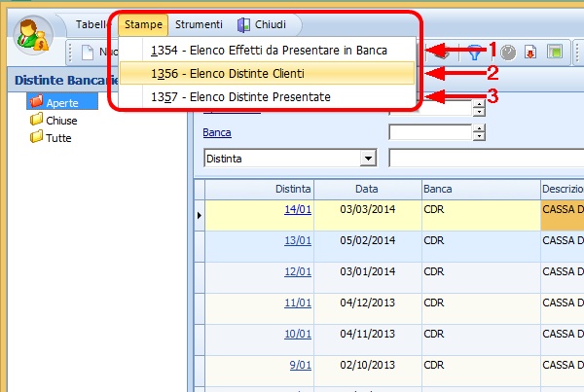Click the green window layout icon
584x392 pixels.
pos(554,53)
